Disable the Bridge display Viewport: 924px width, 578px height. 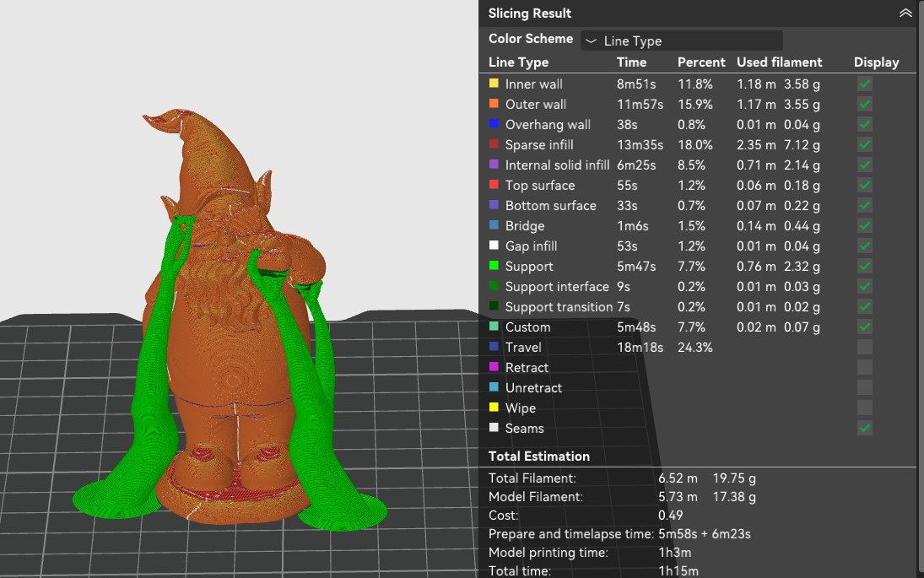coord(864,225)
